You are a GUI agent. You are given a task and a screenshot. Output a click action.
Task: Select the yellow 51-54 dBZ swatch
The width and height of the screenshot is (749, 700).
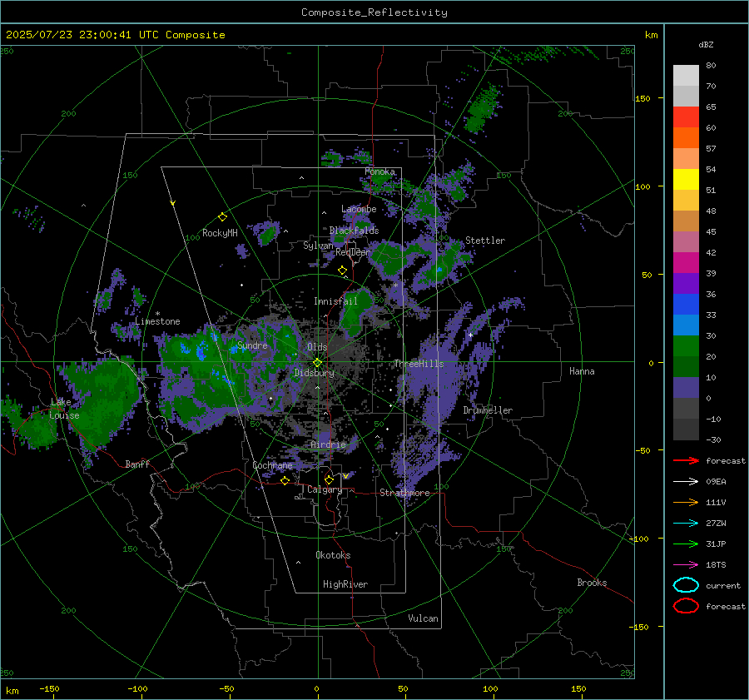pyautogui.click(x=686, y=180)
